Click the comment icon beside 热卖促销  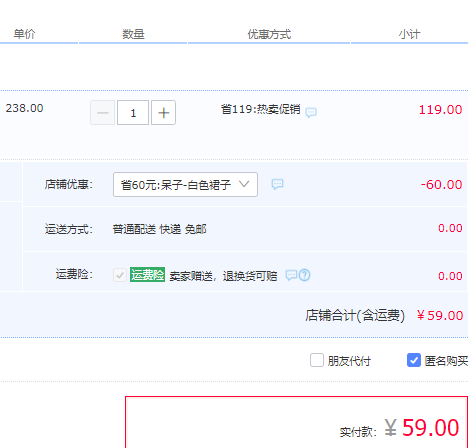311,112
